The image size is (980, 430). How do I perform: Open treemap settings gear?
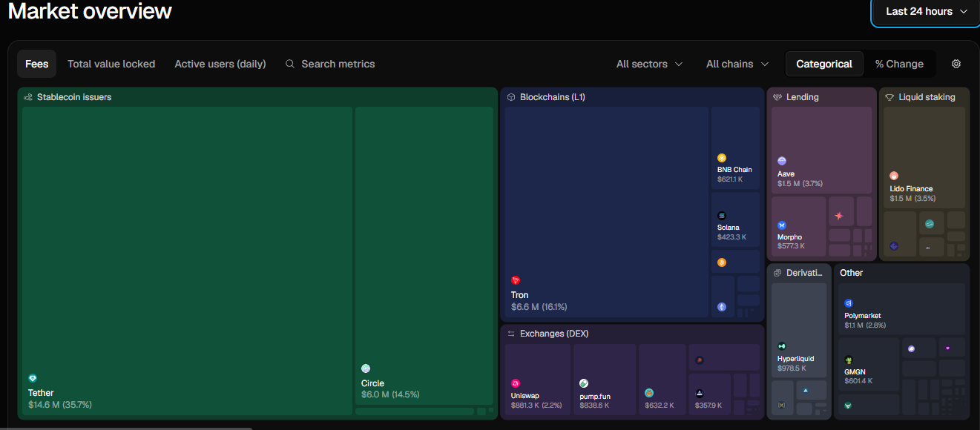[x=956, y=64]
